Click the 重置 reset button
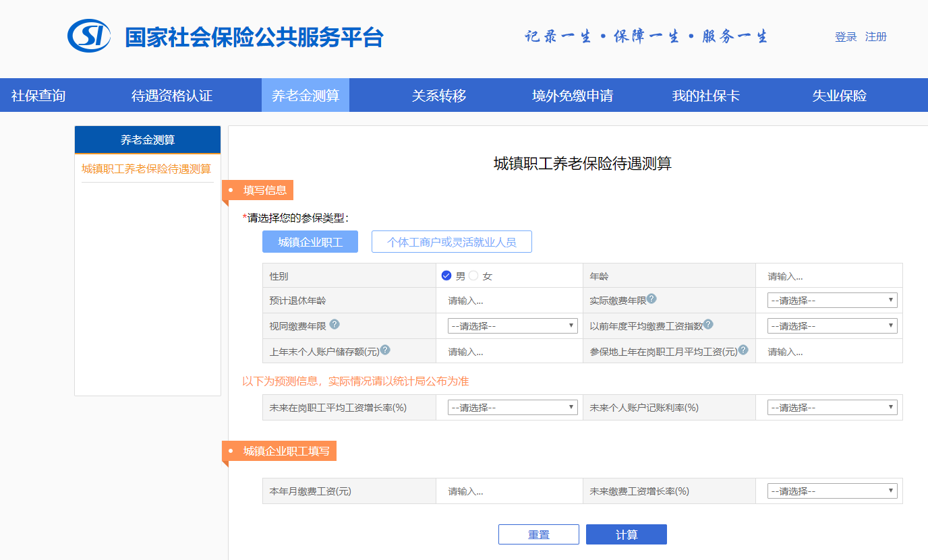 [x=538, y=534]
